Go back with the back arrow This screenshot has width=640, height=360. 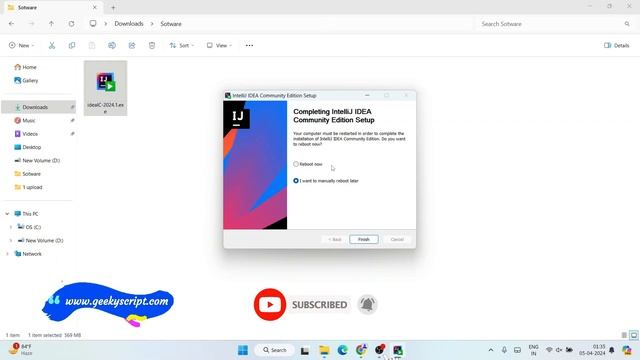pyautogui.click(x=11, y=24)
